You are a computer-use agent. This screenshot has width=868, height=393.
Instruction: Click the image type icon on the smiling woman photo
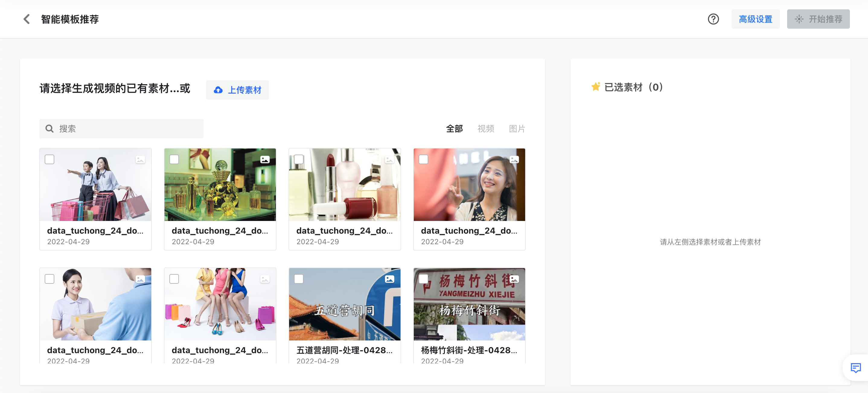514,159
